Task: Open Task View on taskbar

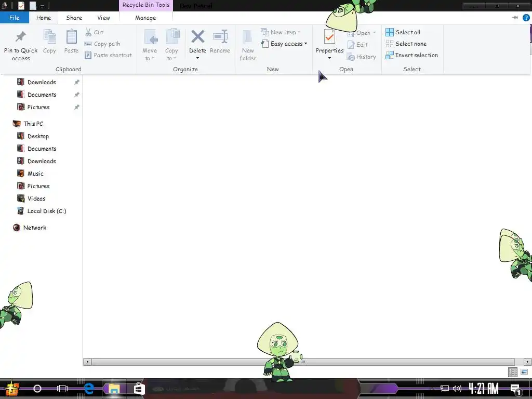Action: coord(62,389)
